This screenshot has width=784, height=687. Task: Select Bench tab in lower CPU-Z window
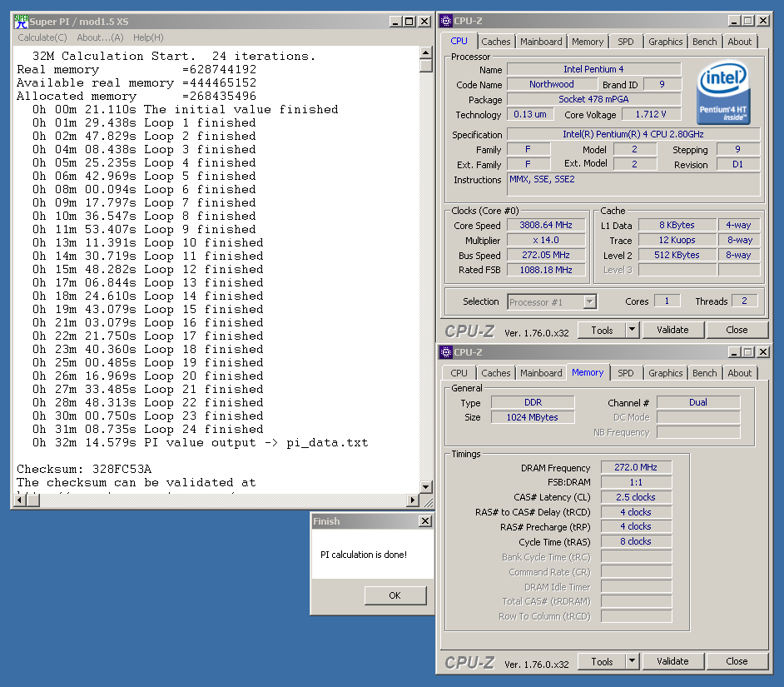[x=704, y=373]
